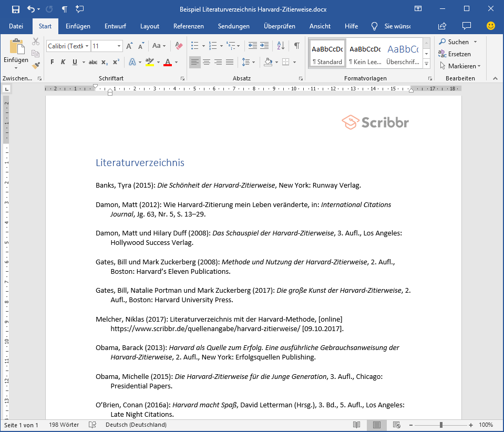
Task: Click the Clear All Formatting icon
Action: tap(179, 46)
